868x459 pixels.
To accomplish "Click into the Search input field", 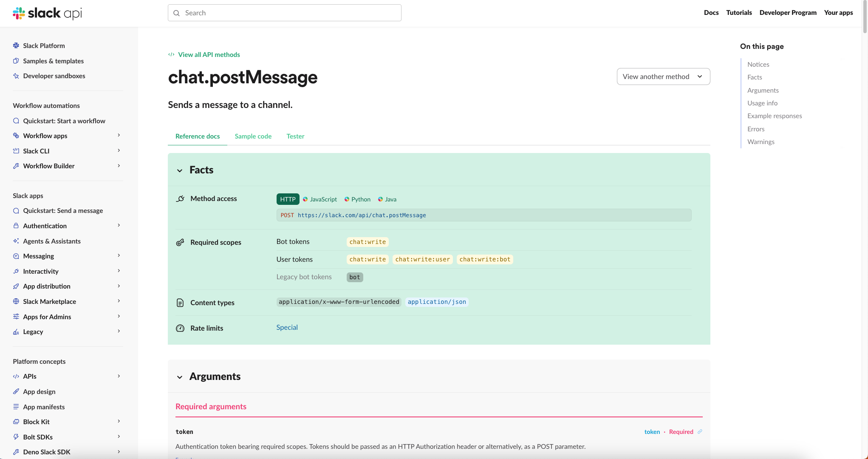I will click(285, 13).
